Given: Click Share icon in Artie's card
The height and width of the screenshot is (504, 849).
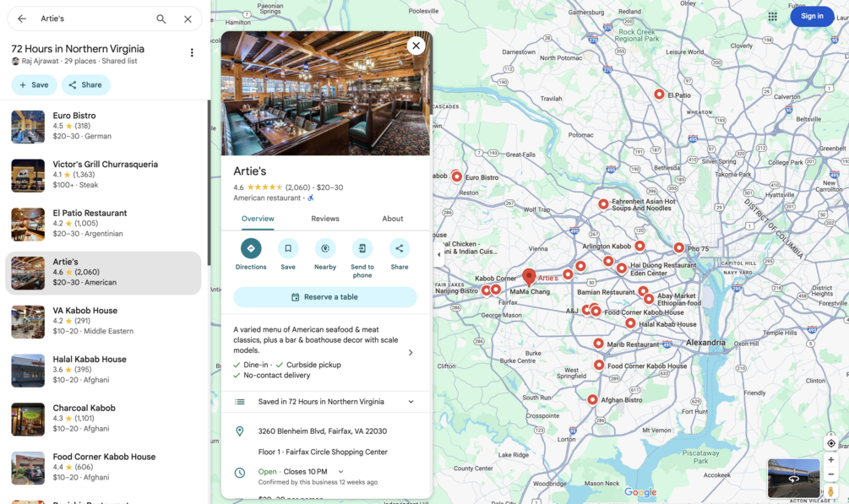Looking at the screenshot, I should (400, 248).
